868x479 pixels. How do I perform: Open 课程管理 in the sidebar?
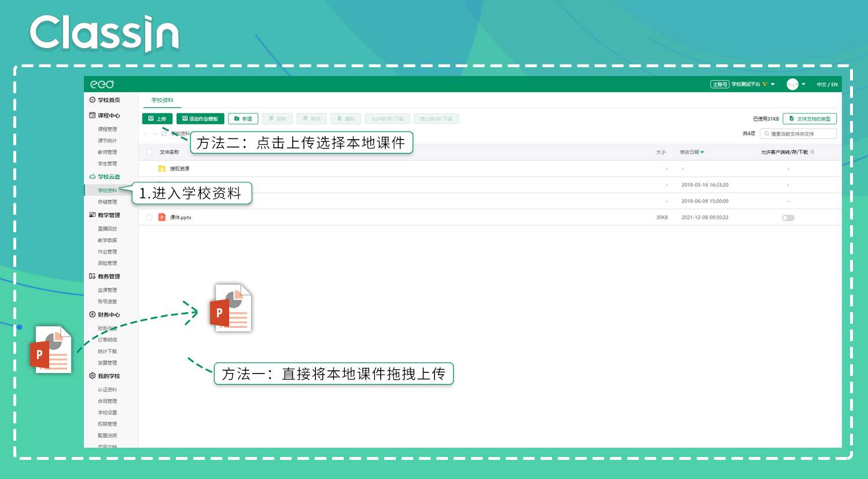click(108, 129)
